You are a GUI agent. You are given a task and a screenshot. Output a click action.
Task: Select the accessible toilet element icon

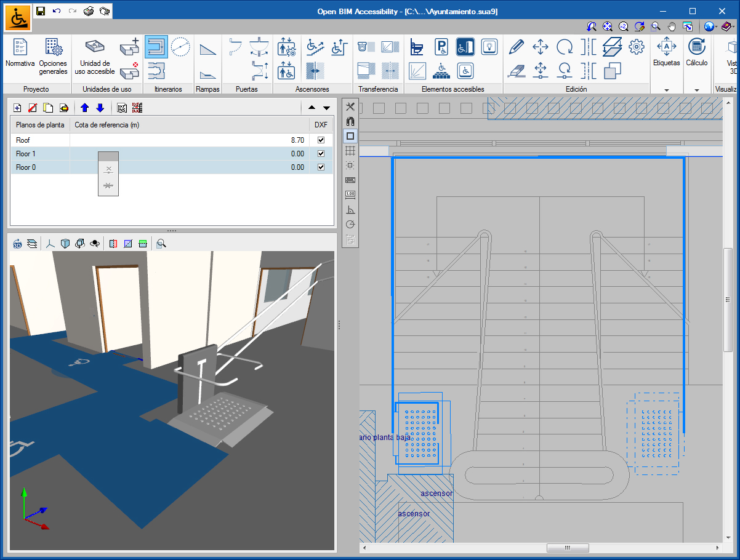point(417,47)
